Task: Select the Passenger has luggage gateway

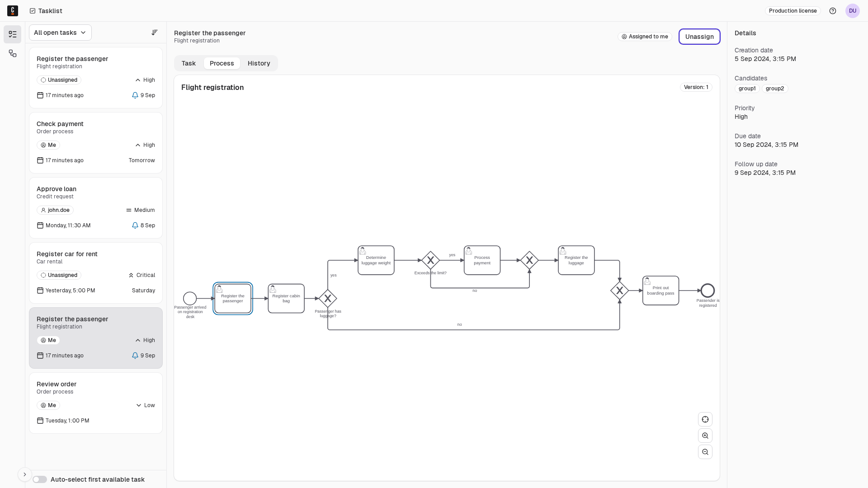Action: (x=328, y=298)
